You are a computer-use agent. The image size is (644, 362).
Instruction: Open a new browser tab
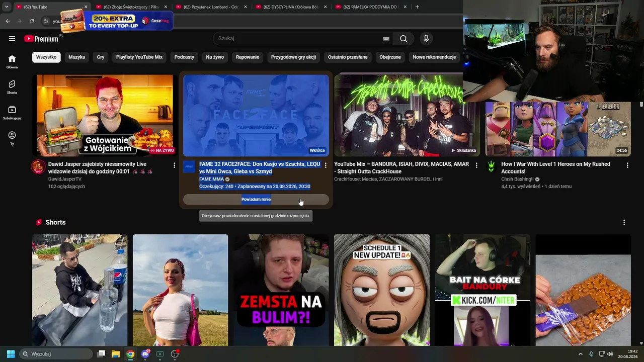[x=417, y=7]
